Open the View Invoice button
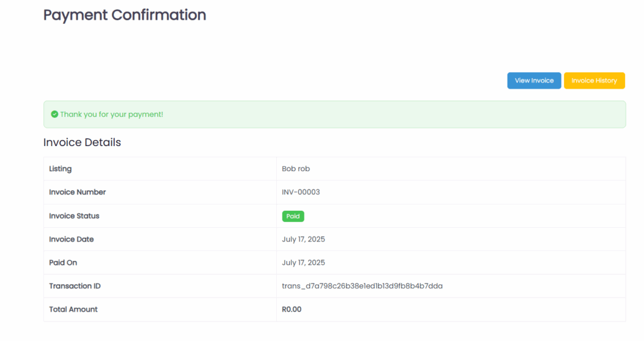This screenshot has height=341, width=644. click(534, 81)
